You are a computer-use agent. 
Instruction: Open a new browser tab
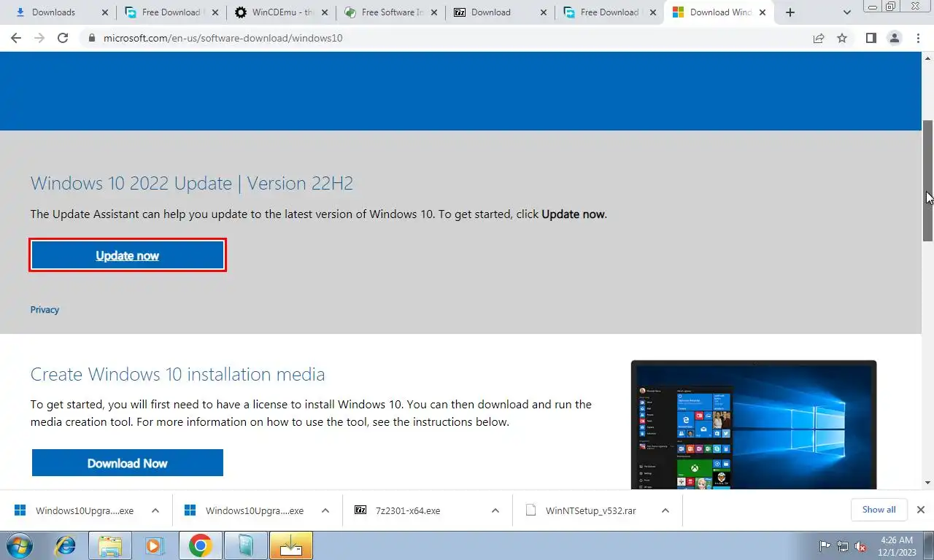tap(790, 12)
